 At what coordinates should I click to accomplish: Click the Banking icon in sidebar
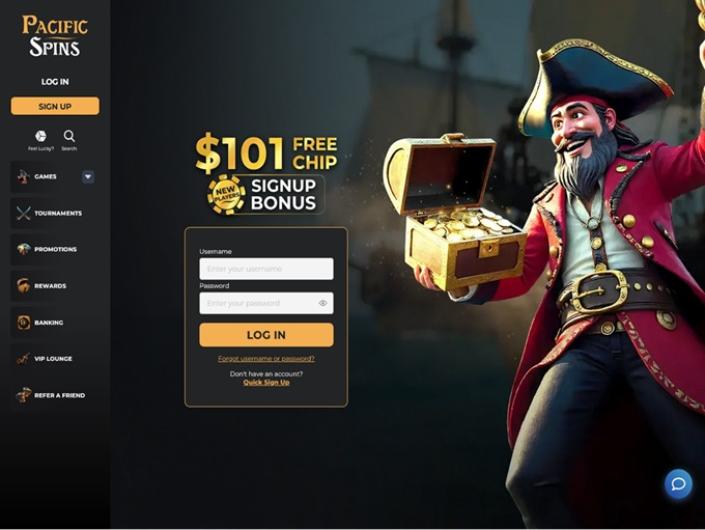coord(23,322)
